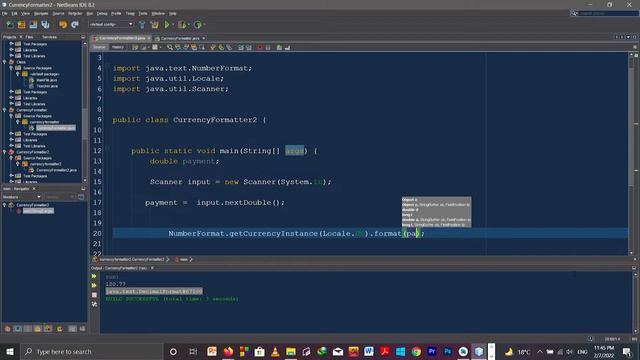Click the Save All toolbar icon
Viewport: 640px width, 360px height.
45,25
